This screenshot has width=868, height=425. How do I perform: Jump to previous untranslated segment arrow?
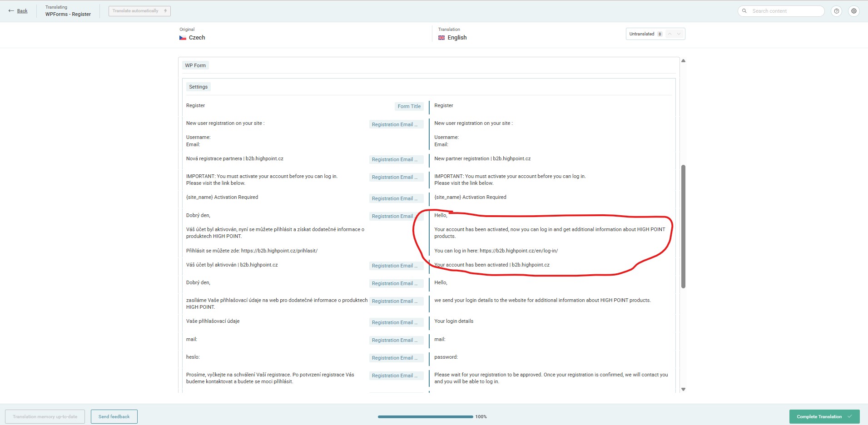670,34
